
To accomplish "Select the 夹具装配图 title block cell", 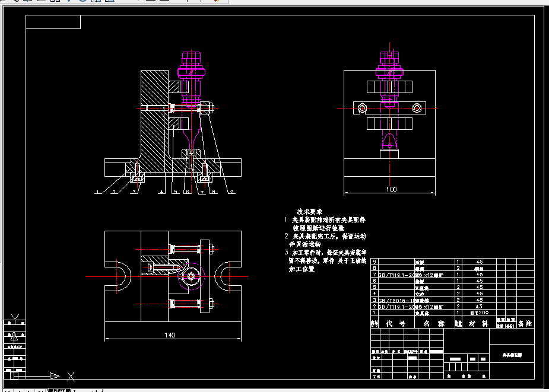I will click(512, 355).
